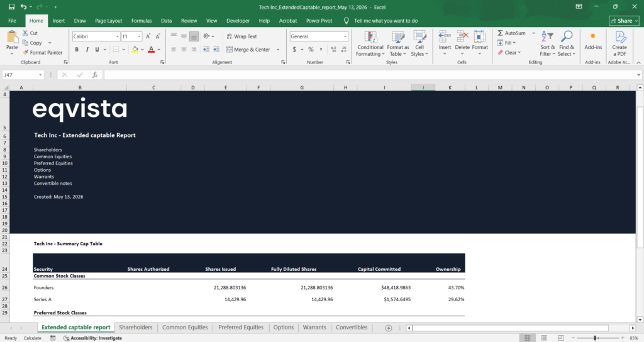
Task: Open the Power Pivot ribbon tab
Action: click(x=319, y=21)
